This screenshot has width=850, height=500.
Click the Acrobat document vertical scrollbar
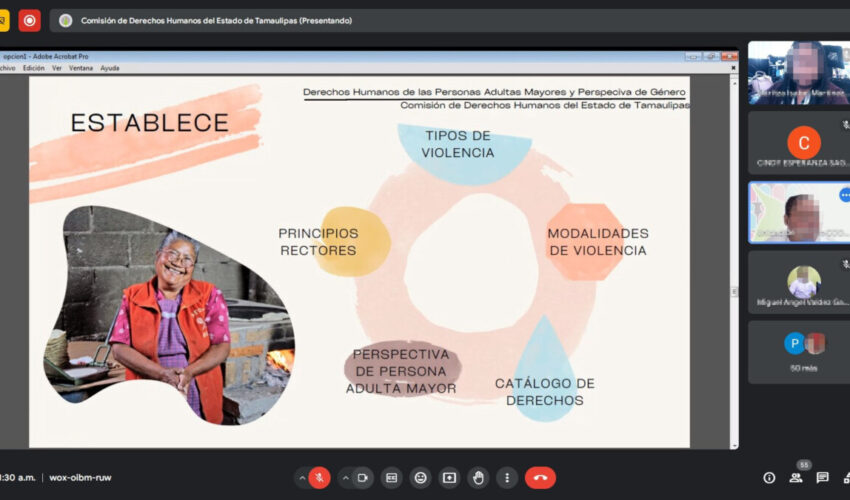pyautogui.click(x=735, y=263)
